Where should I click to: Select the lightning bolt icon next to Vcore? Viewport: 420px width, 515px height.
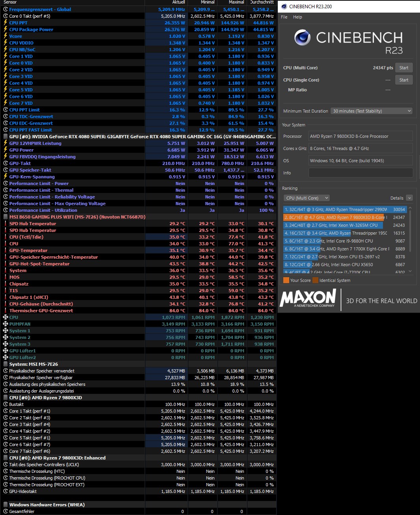(x=5, y=36)
